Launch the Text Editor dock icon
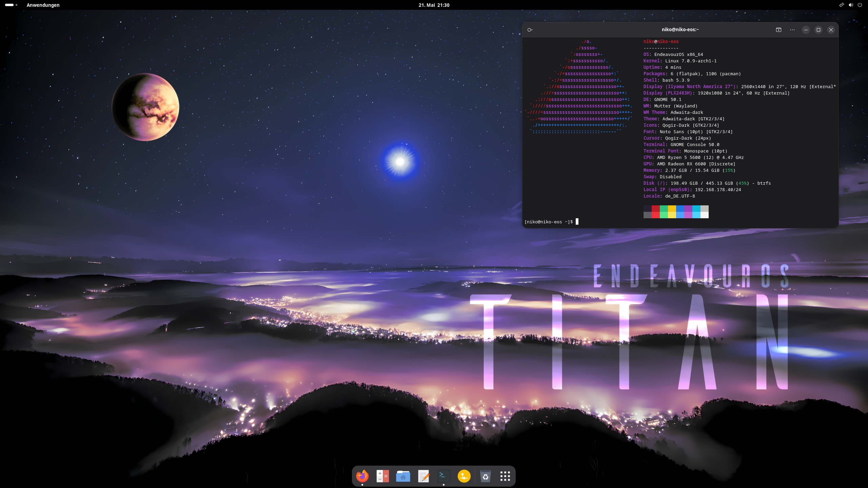Image resolution: width=868 pixels, height=488 pixels. (x=423, y=476)
